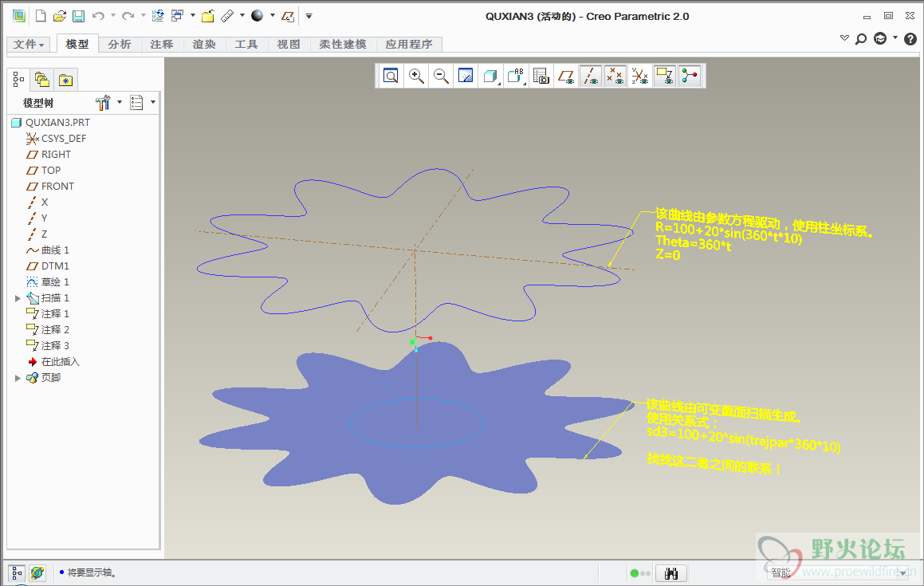
Task: Toggle the in-window browser icon in status bar
Action: pos(37,573)
